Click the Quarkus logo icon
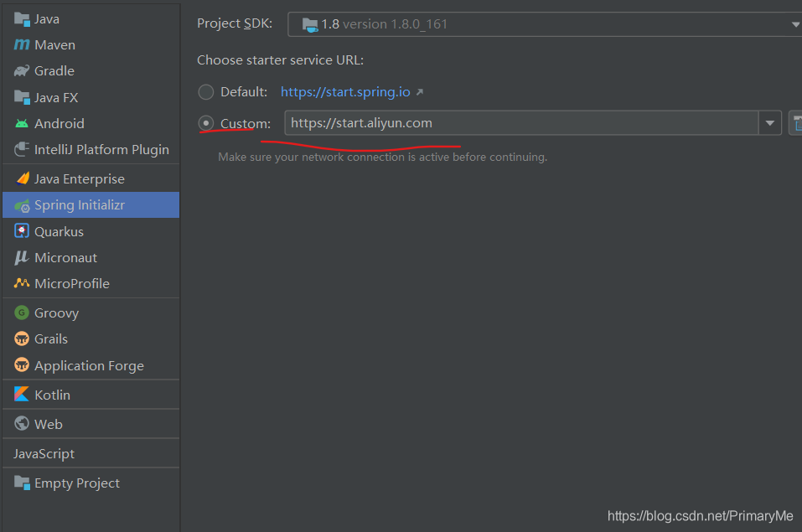The height and width of the screenshot is (532, 802). 22,231
